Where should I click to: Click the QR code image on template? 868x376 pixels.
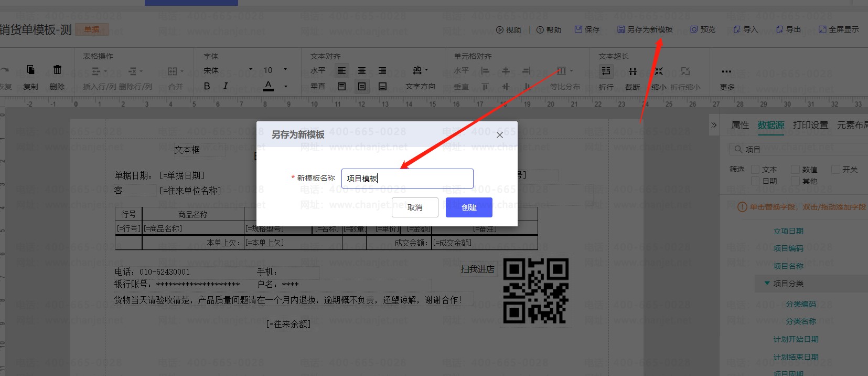[535, 290]
